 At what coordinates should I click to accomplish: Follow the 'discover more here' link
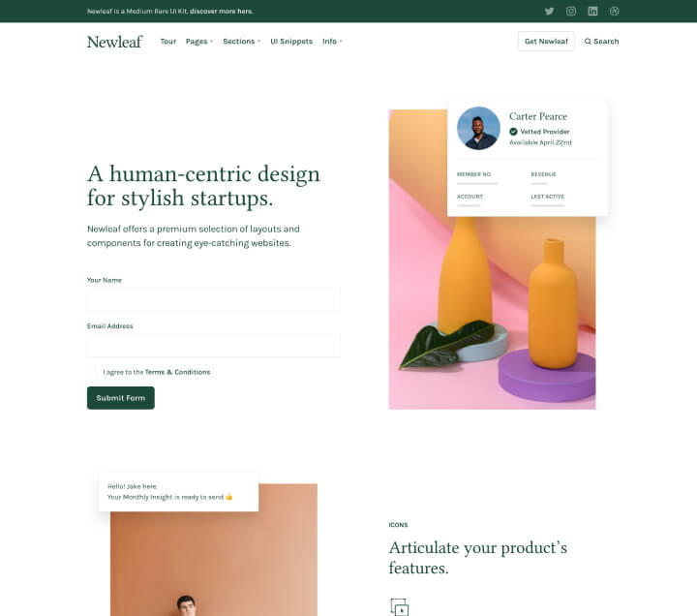coord(221,11)
